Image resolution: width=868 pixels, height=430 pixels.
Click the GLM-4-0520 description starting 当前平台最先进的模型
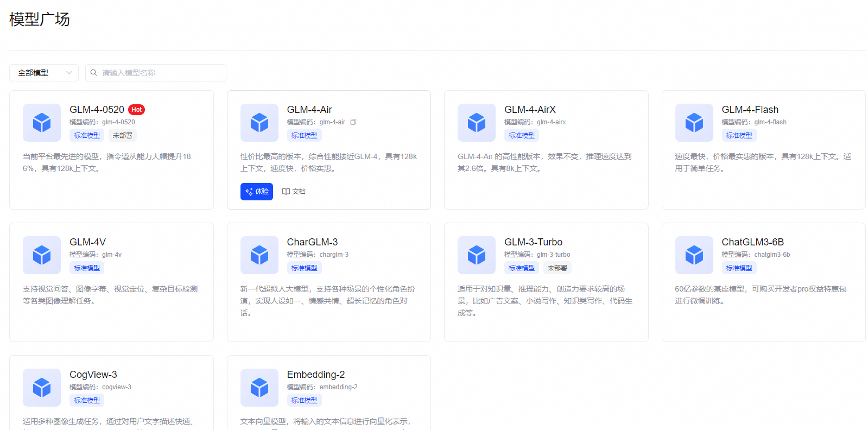(107, 162)
